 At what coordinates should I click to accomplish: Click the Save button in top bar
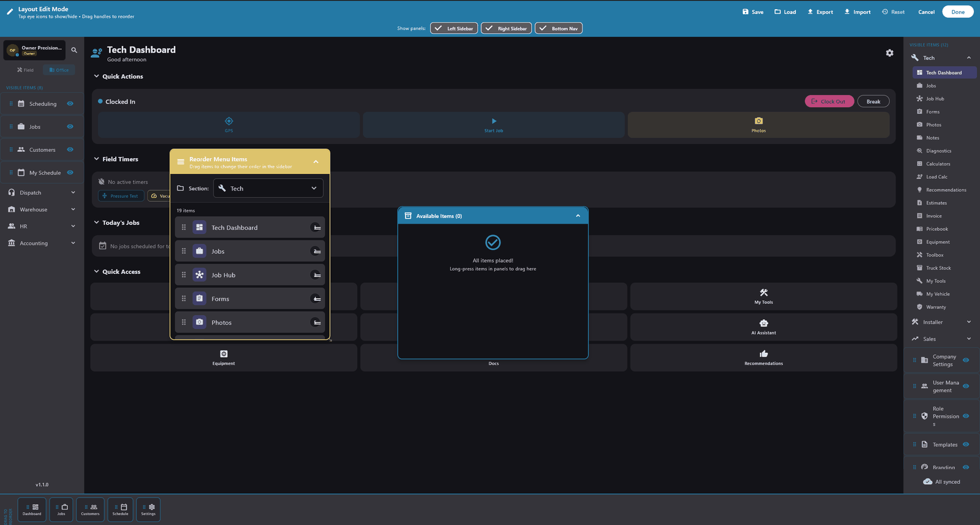(x=753, y=12)
